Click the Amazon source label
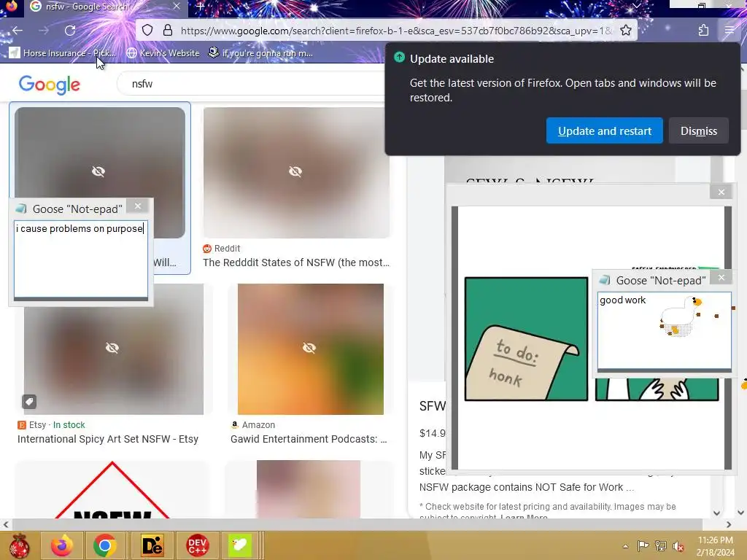747x560 pixels. coord(253,425)
